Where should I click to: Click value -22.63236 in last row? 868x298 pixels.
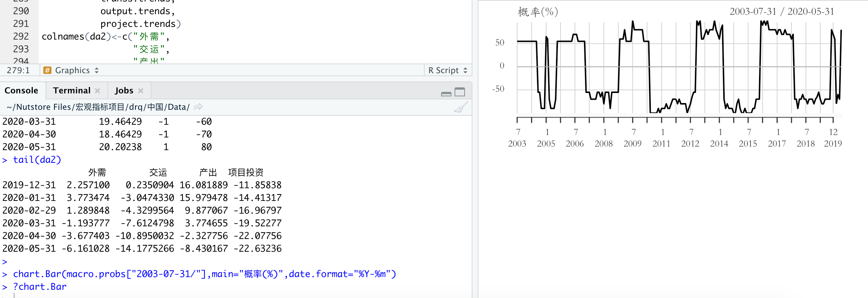257,249
